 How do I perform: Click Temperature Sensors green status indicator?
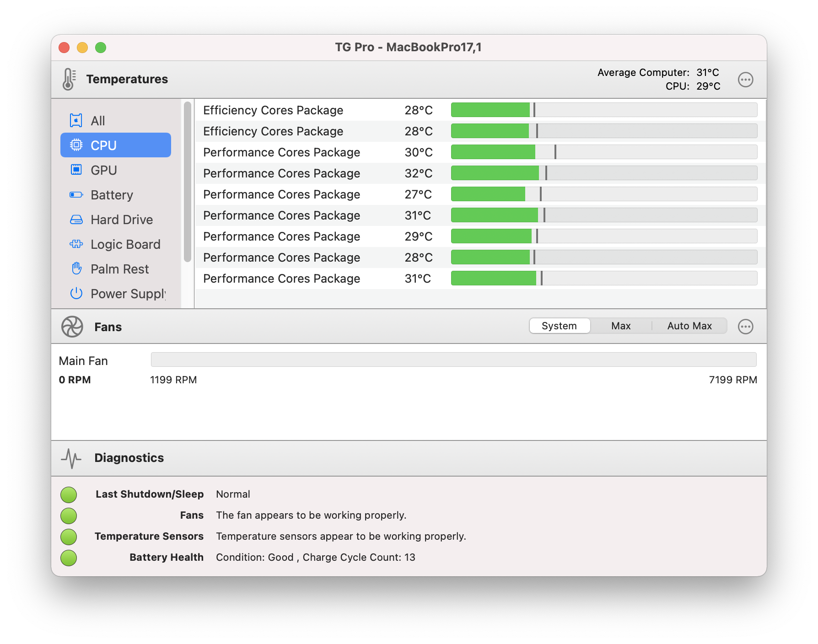click(x=69, y=537)
